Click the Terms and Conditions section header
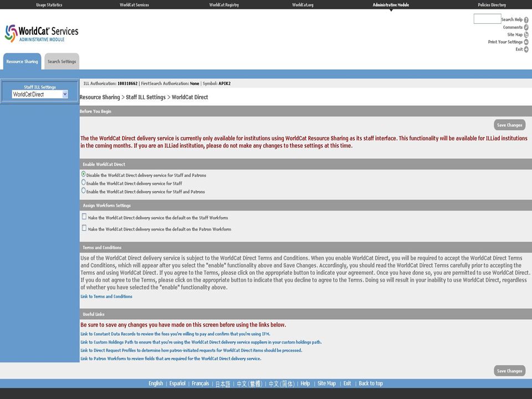Viewport: 532px width, 399px height. [306, 247]
